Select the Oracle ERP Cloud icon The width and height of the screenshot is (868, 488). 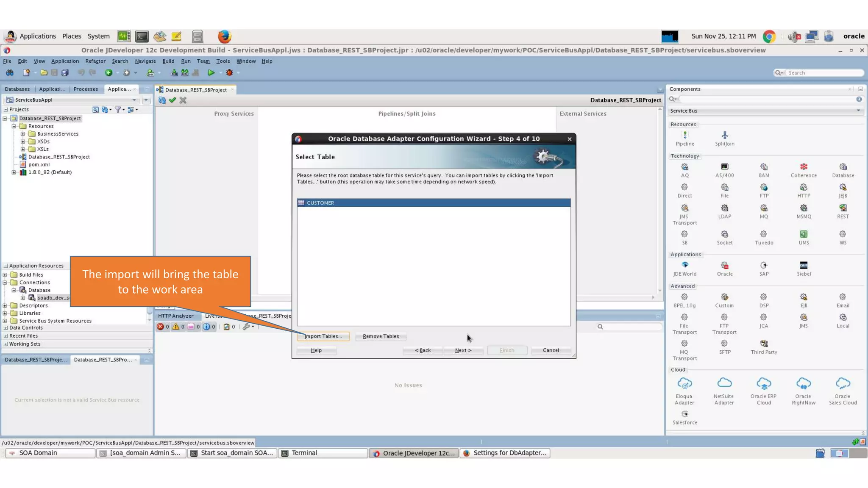click(x=763, y=384)
